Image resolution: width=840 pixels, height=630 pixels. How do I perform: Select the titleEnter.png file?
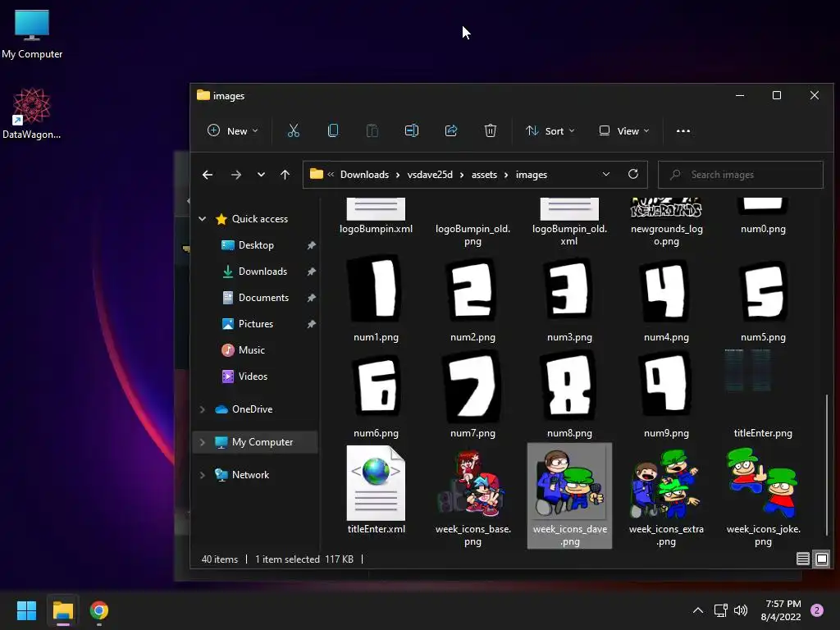[763, 395]
